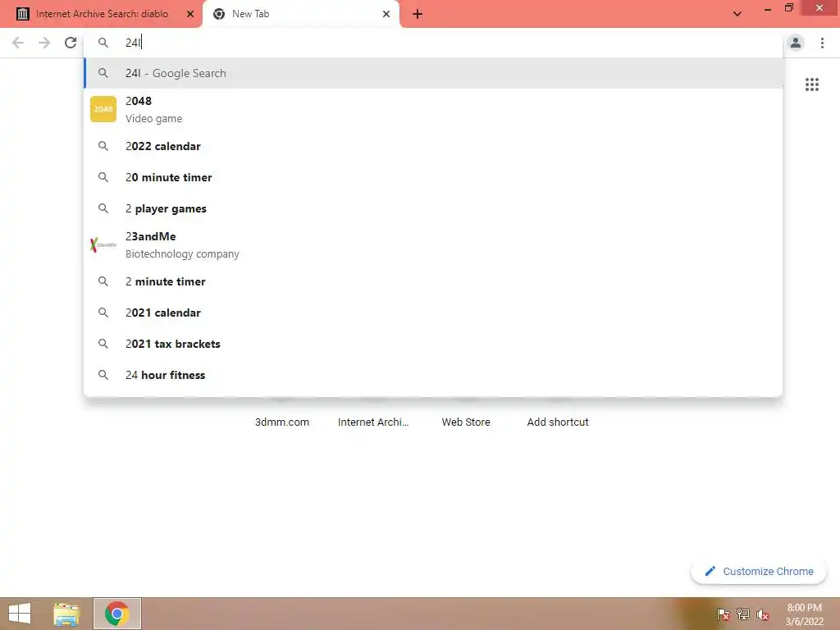Open the Windows Start menu
Image resolution: width=840 pixels, height=630 pixels.
coord(20,614)
